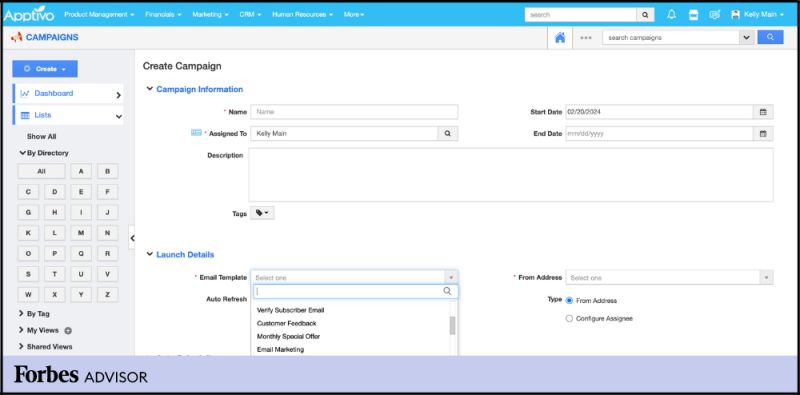
Task: Open the app store icon in header
Action: click(693, 15)
